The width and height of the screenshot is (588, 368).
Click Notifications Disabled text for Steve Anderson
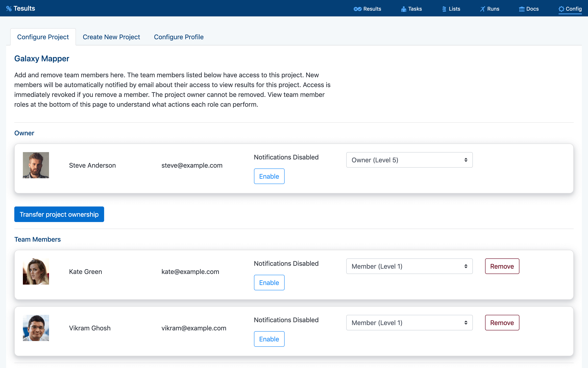[286, 157]
